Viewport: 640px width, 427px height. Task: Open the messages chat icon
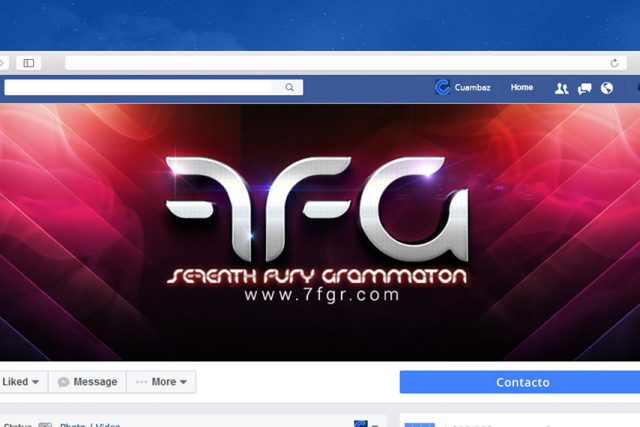pyautogui.click(x=584, y=88)
